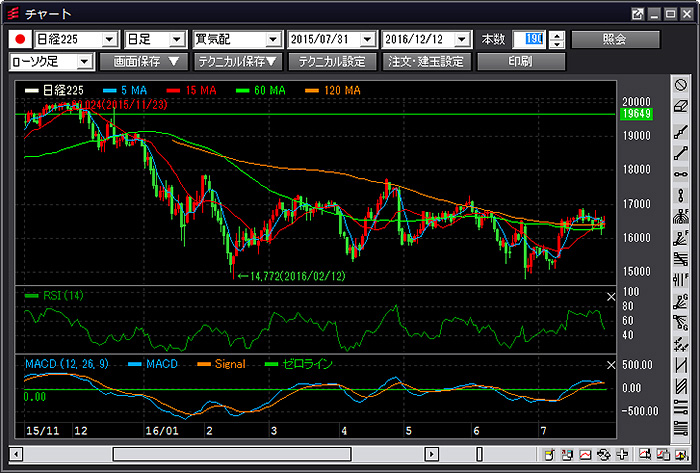700x473 pixels.
Task: Select the Fibonacci time zones tool
Action: click(x=681, y=280)
